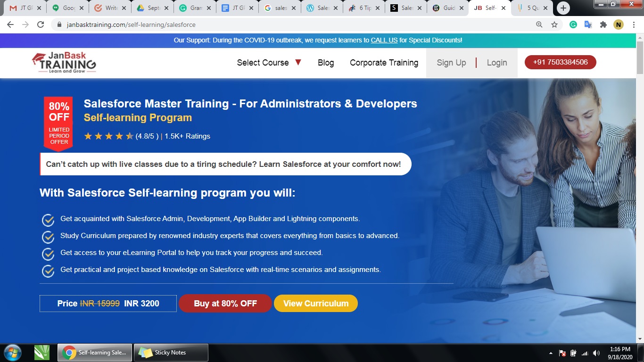This screenshot has width=644, height=362.
Task: Switch to the Grammarly tab
Action: point(195,8)
